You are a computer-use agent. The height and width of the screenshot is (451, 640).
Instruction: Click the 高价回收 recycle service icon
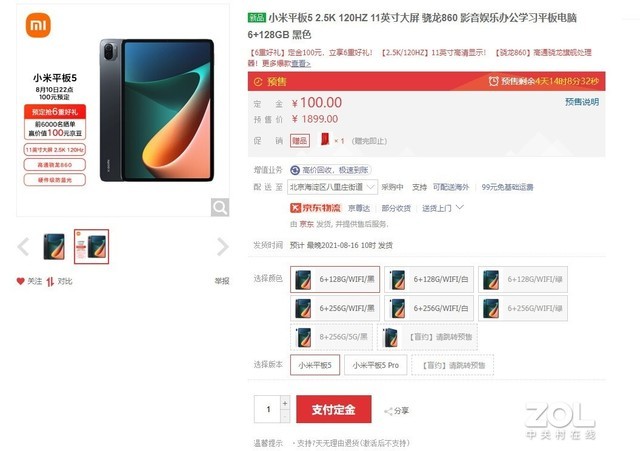[x=295, y=170]
